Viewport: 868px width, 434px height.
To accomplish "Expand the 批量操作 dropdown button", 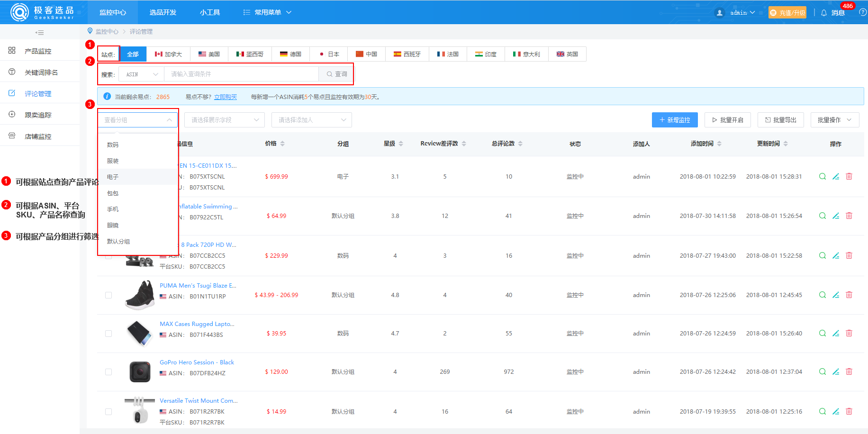I will click(835, 120).
